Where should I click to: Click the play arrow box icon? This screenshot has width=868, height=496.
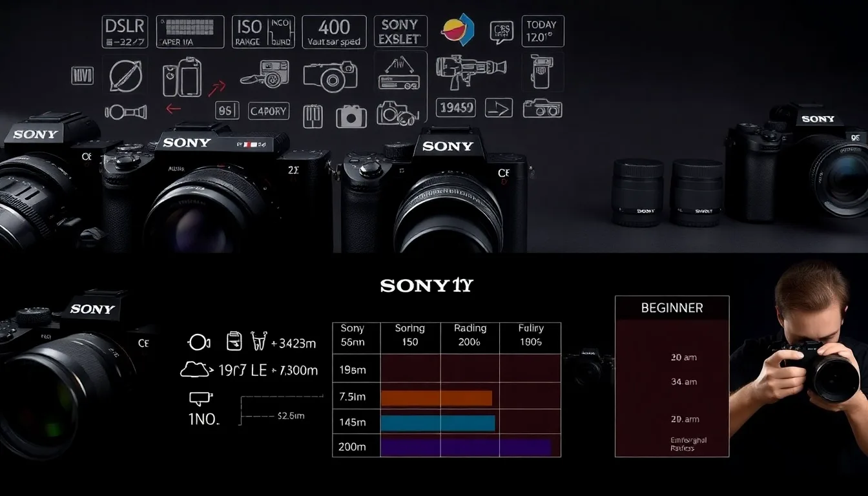pyautogui.click(x=499, y=107)
